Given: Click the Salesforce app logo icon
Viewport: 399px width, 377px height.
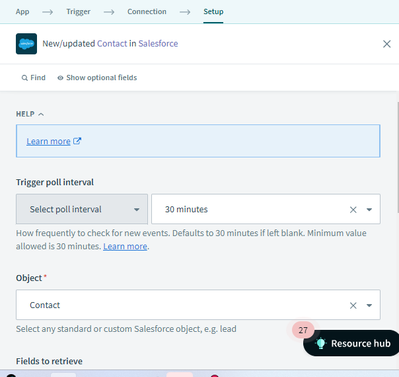Looking at the screenshot, I should pos(26,44).
